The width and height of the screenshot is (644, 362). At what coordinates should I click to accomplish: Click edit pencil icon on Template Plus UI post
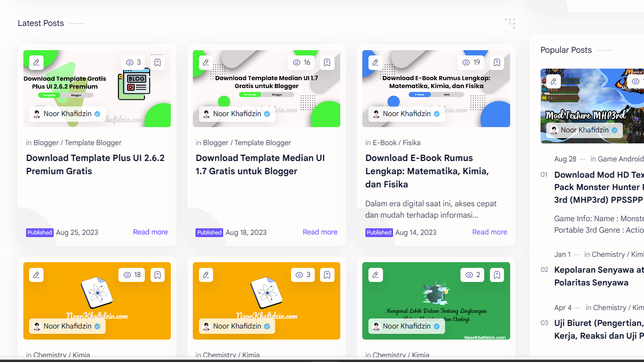(x=37, y=62)
